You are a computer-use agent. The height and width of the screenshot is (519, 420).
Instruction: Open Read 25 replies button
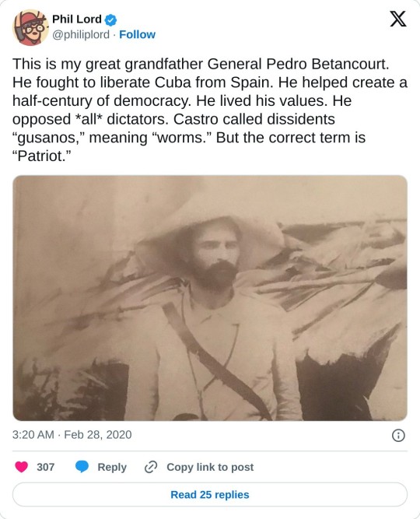tap(210, 495)
